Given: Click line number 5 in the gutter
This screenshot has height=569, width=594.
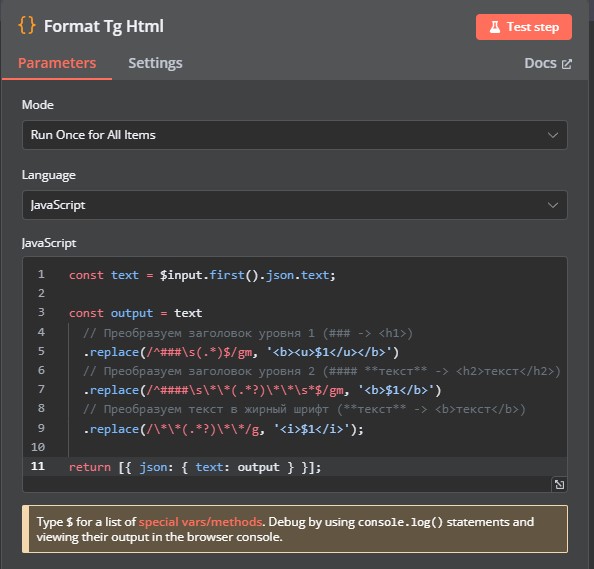Looking at the screenshot, I should [41, 351].
